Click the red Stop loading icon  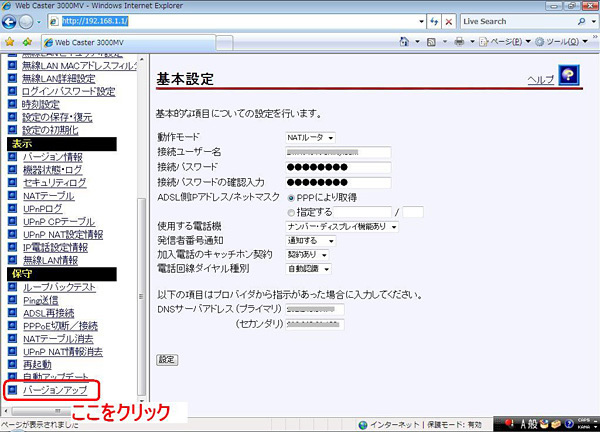click(448, 22)
